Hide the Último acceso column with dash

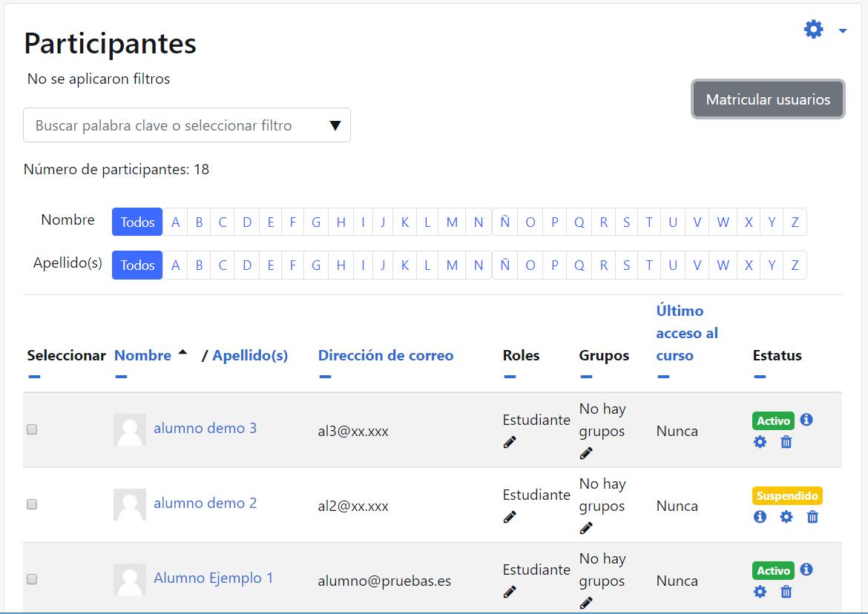click(x=663, y=377)
